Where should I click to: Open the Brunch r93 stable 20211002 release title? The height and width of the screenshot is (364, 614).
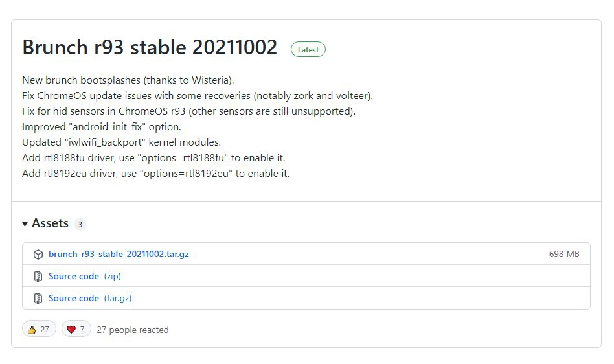[x=150, y=47]
